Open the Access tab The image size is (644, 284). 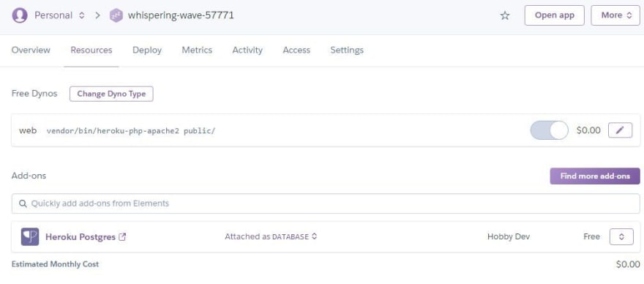296,51
